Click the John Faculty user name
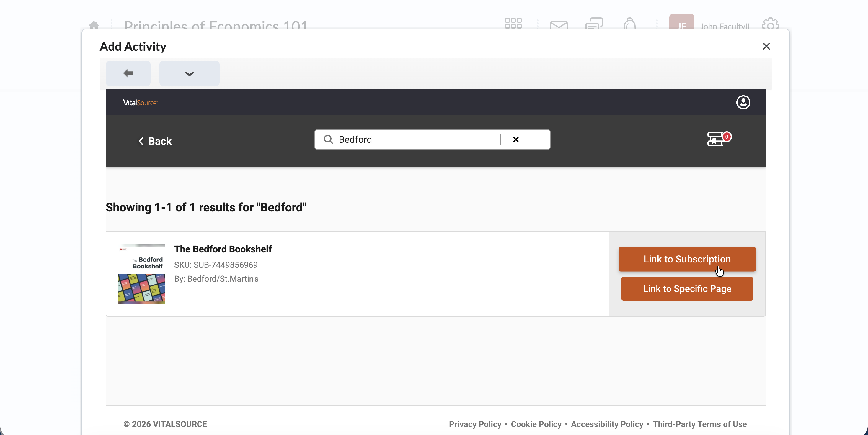 [x=725, y=26]
